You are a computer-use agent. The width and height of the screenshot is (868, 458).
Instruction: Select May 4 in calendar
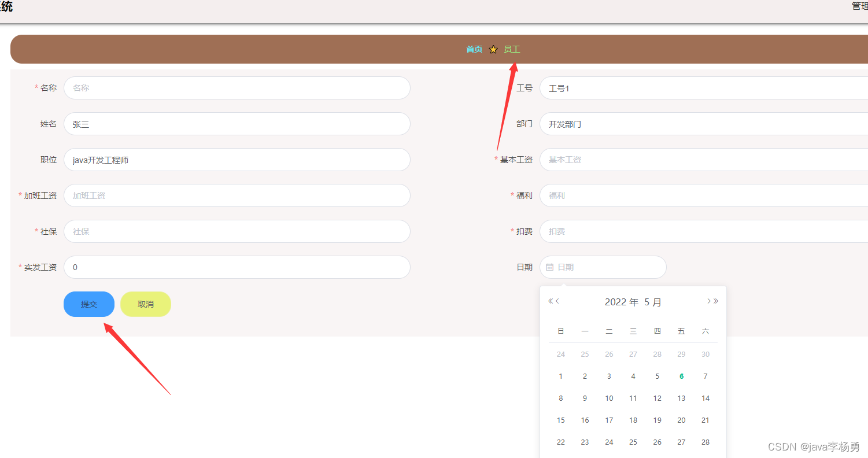633,376
